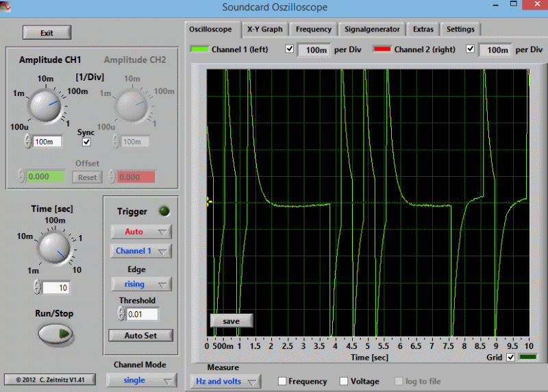Click the green CH1 offset 0.000 field
The width and height of the screenshot is (548, 392).
[46, 177]
